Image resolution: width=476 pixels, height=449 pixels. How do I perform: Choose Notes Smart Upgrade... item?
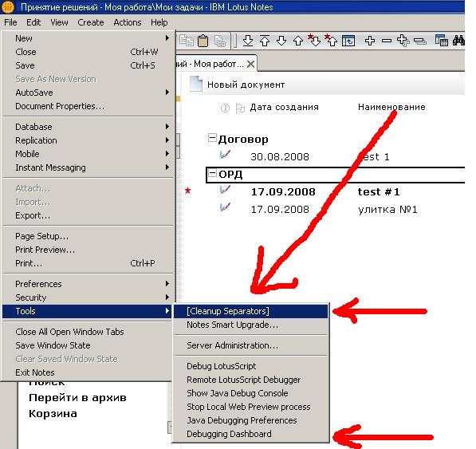[x=250, y=325]
